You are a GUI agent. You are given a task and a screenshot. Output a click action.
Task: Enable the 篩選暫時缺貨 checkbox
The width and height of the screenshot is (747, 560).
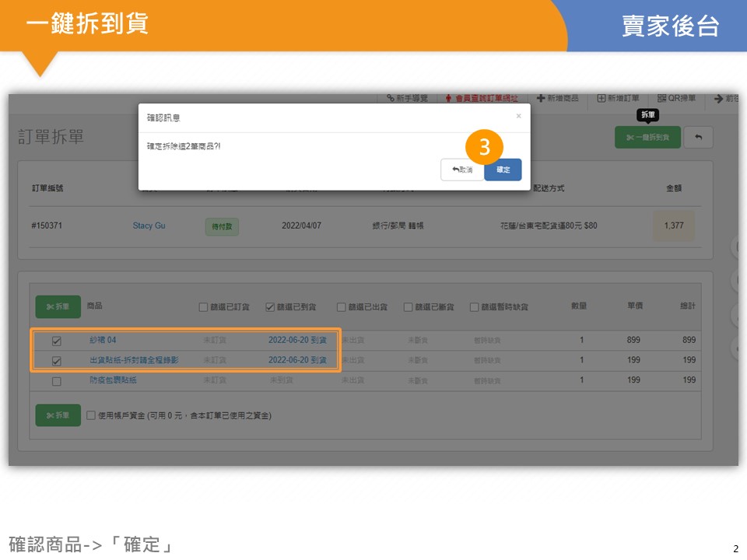(x=475, y=307)
